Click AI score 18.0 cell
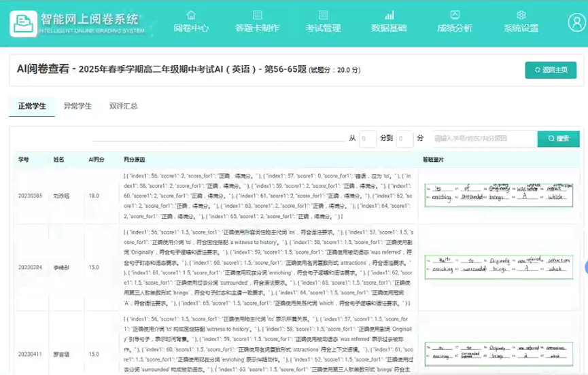This screenshot has width=588, height=375. point(94,196)
